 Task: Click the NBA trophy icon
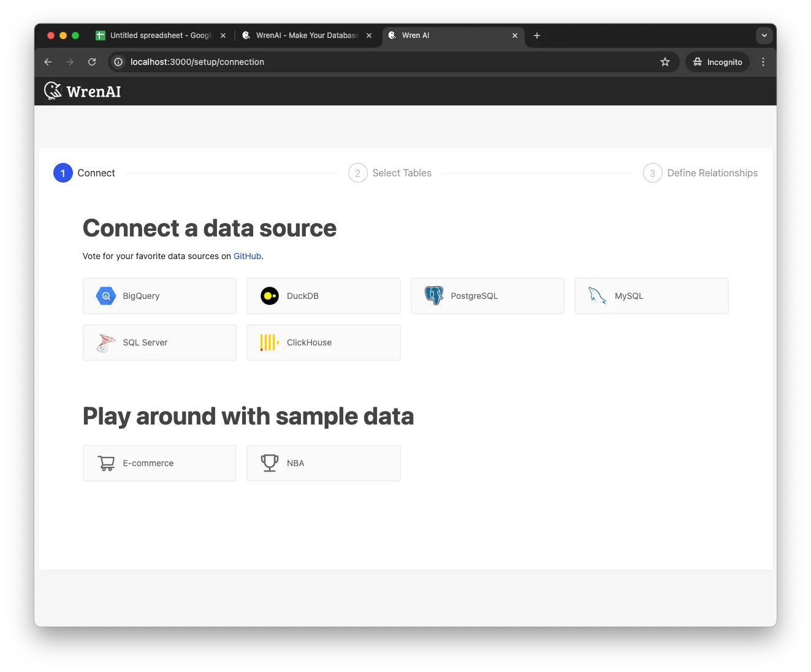pos(270,463)
